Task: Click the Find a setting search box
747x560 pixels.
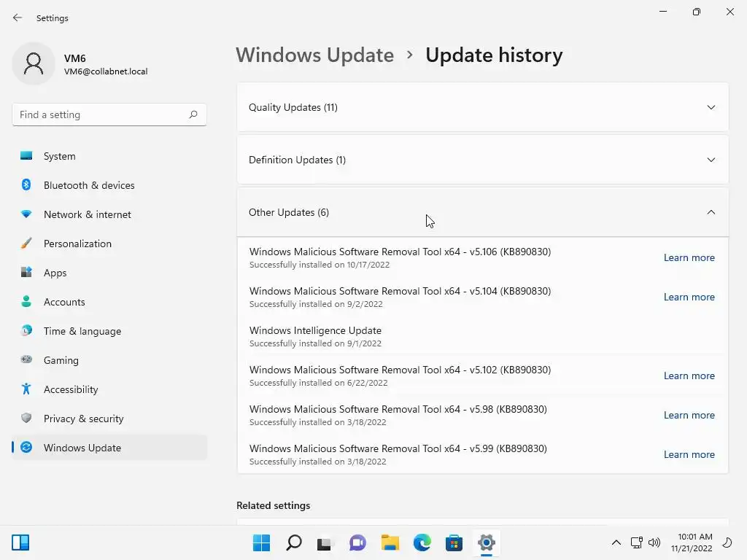Action: [x=109, y=114]
